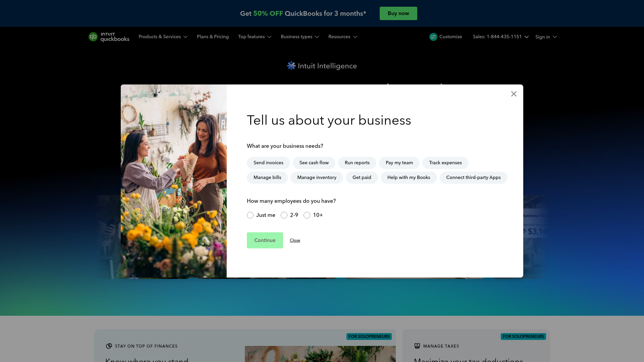This screenshot has width=644, height=362.
Task: Click the 50% OFF promo text
Action: [268, 13]
